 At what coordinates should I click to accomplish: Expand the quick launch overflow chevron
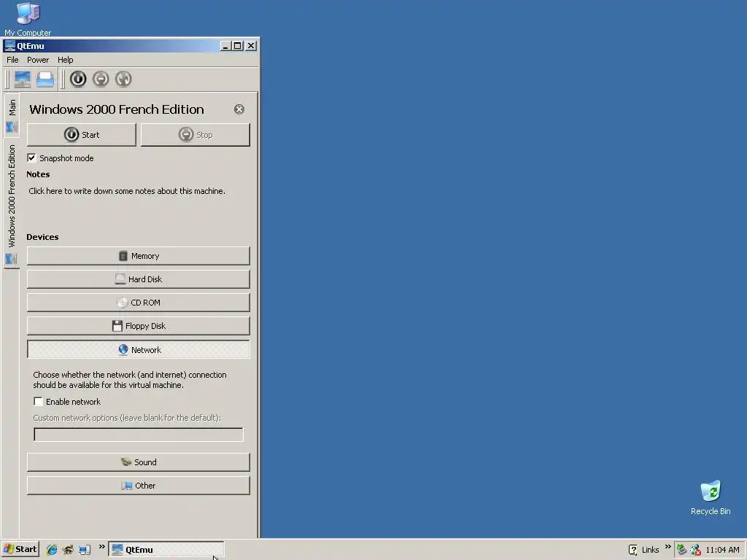coord(101,547)
